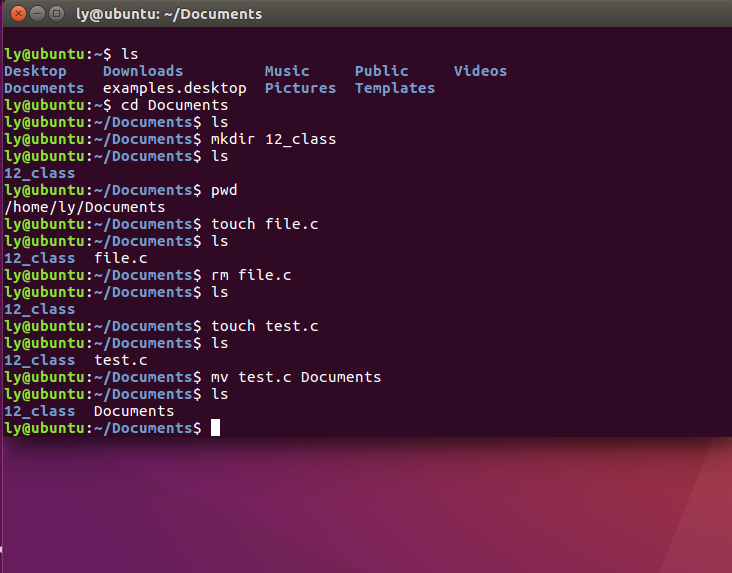Minimize the terminal window
Image resolution: width=732 pixels, height=573 pixels.
(x=37, y=14)
